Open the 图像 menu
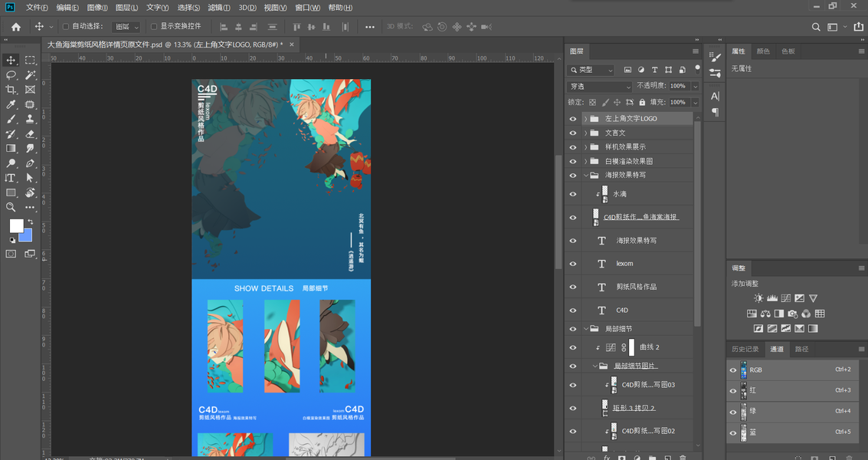This screenshot has width=868, height=460. 97,8
